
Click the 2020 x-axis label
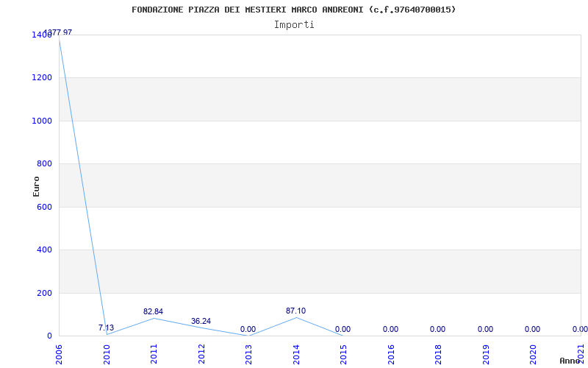(534, 354)
